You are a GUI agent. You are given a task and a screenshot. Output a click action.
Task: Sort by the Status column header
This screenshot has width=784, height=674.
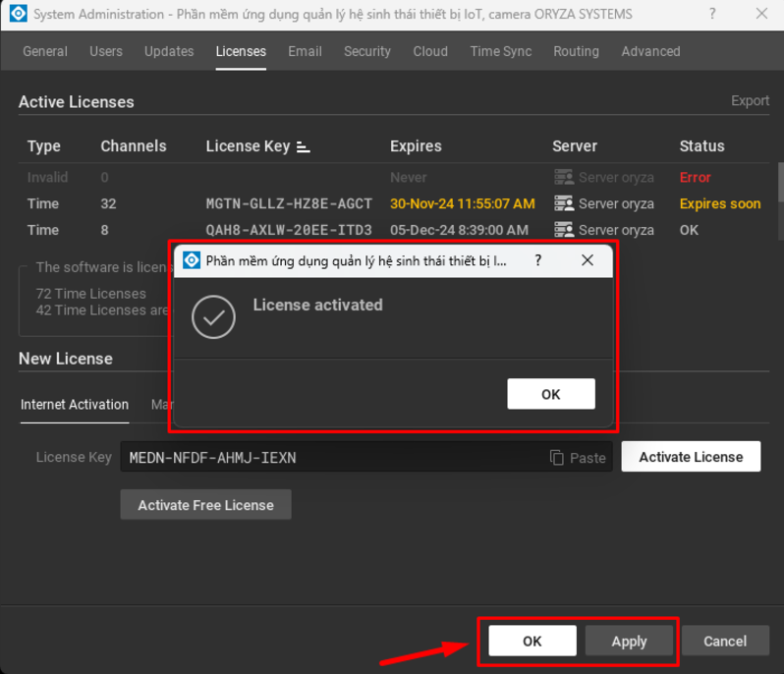[702, 146]
